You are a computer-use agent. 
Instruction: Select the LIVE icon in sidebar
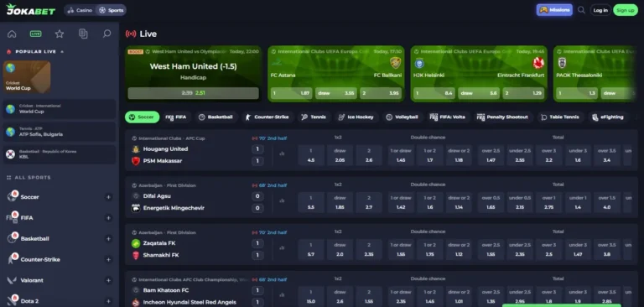pos(36,34)
